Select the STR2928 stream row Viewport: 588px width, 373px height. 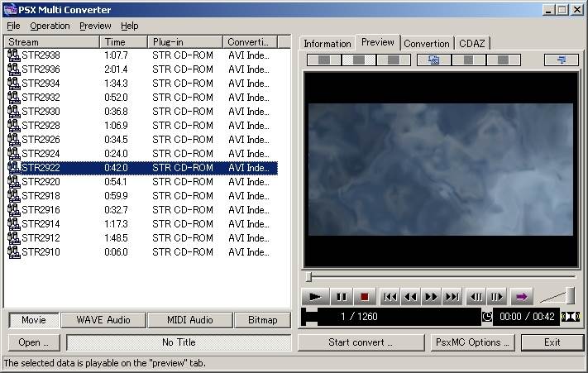coord(142,126)
